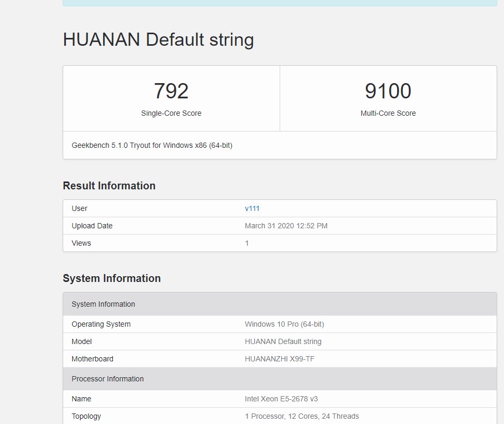Click the gray System Information table header
The width and height of the screenshot is (504, 424).
pos(279,304)
